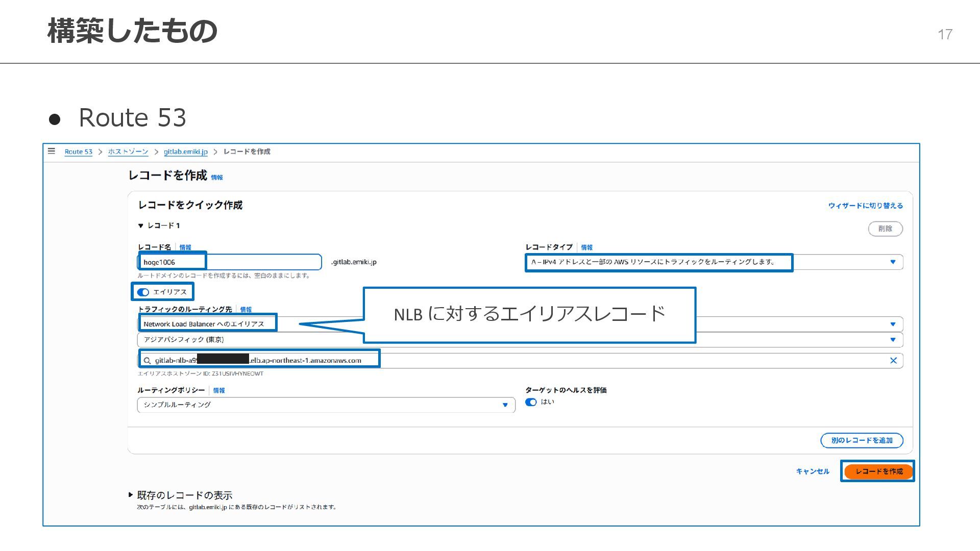
Task: Open ホストゾーン breadcrumb link
Action: (x=128, y=152)
